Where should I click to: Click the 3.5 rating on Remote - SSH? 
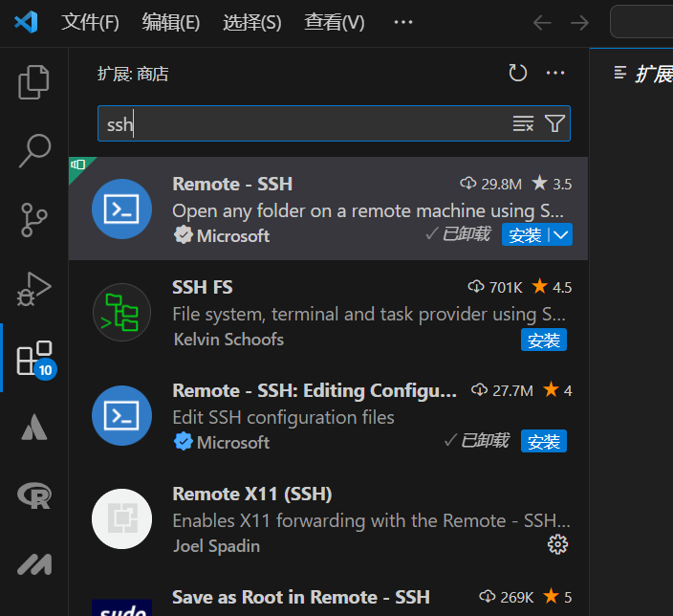[552, 184]
